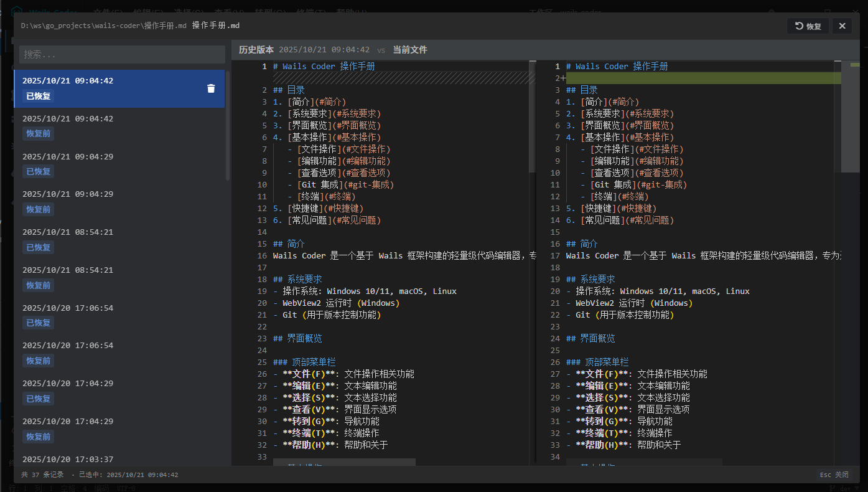
Task: Click '[系统要求](#系统要求)' line in historical pane
Action: pyautogui.click(x=334, y=114)
